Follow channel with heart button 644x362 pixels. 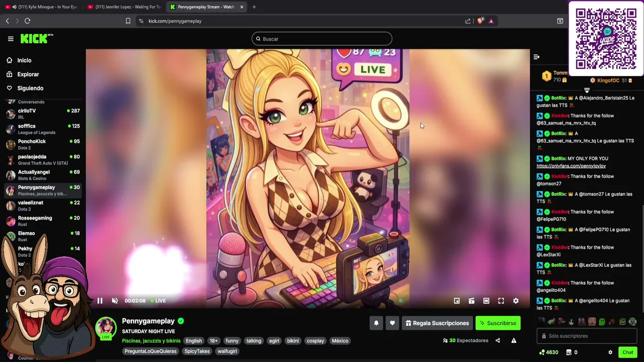392,323
